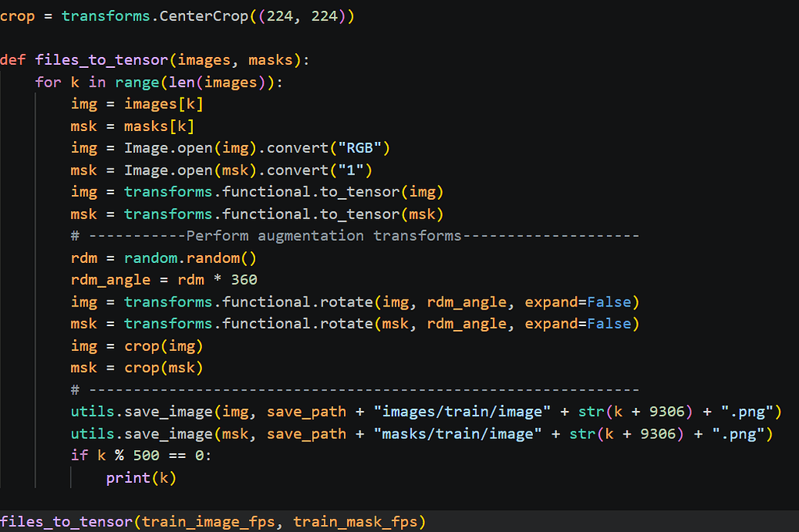
Task: Click "to_tensor(img)" call
Action: point(382,192)
